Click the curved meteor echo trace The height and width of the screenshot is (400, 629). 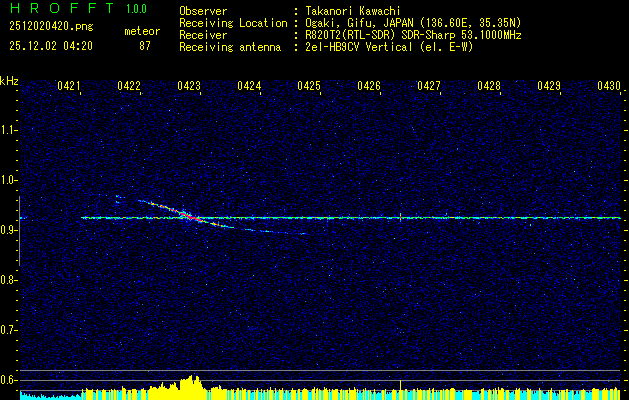click(x=230, y=225)
